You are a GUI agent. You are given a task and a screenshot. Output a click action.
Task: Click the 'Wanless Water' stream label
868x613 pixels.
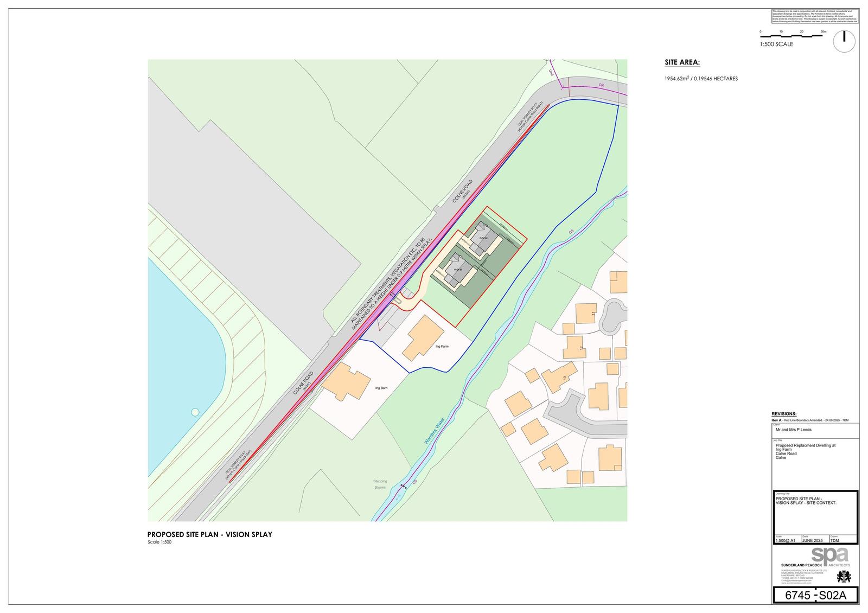(434, 432)
